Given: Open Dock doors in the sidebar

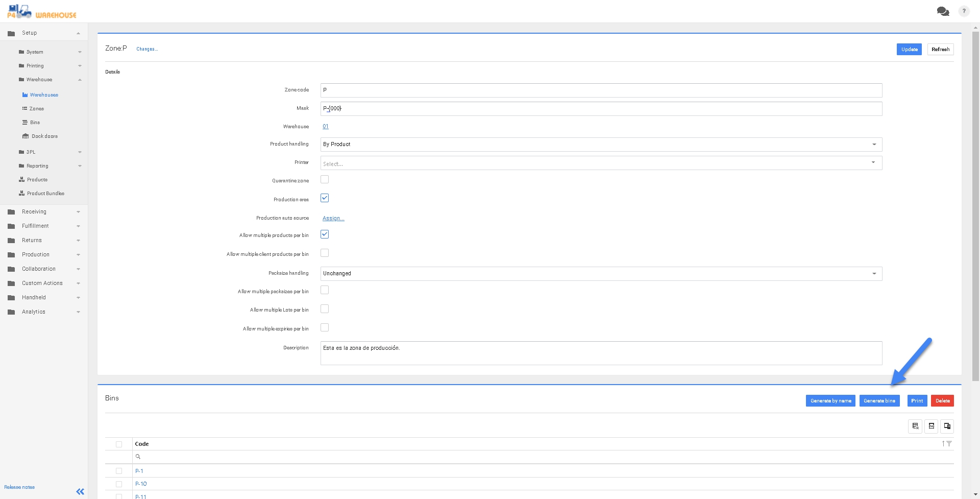Looking at the screenshot, I should coord(44,136).
